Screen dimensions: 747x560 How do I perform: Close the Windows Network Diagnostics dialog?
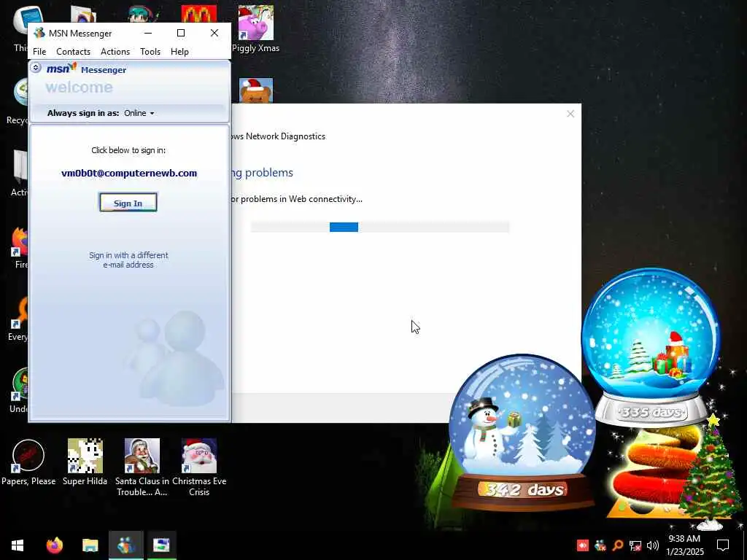[x=570, y=114]
